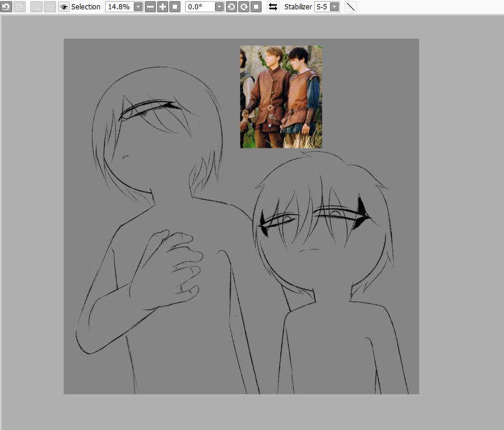Click the Undo arrow button
Screen dimensions: 504x430
tap(6, 6)
